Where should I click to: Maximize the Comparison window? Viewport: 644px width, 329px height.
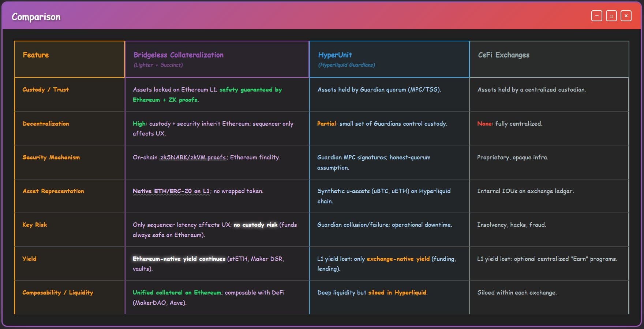tap(611, 16)
